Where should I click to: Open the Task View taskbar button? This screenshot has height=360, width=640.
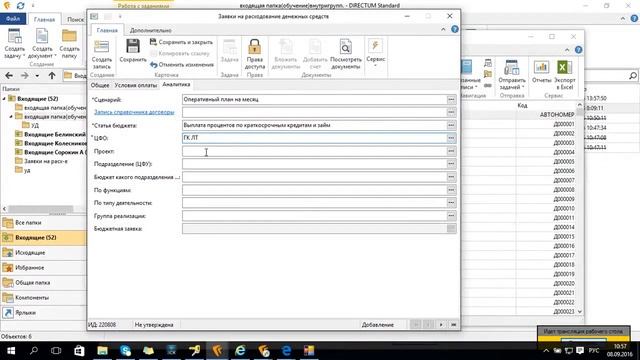coord(56,351)
